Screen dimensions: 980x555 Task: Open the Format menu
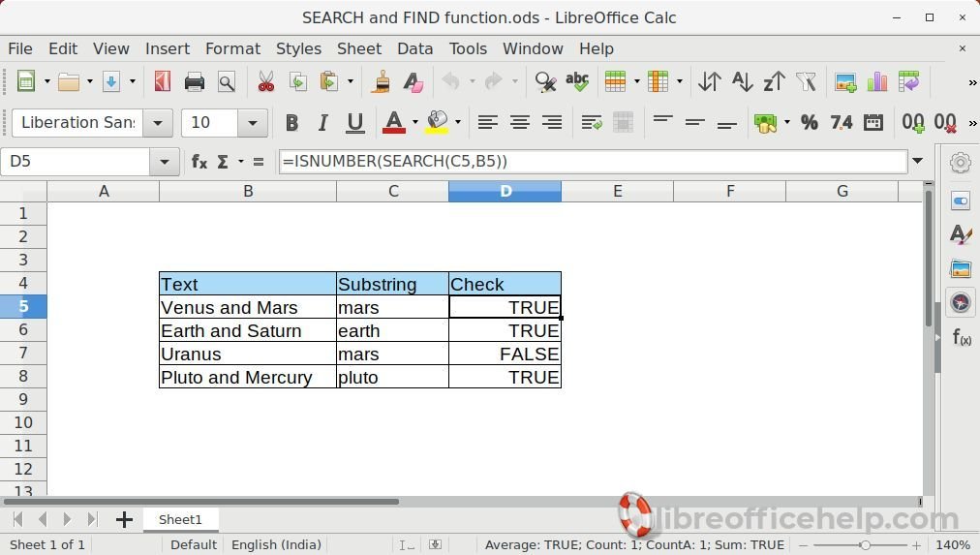coord(232,48)
